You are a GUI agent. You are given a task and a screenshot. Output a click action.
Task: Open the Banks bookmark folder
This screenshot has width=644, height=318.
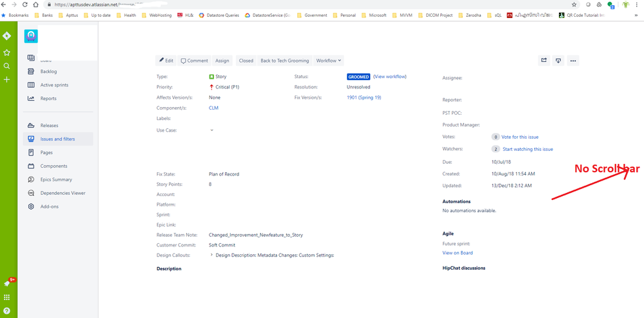pyautogui.click(x=44, y=15)
